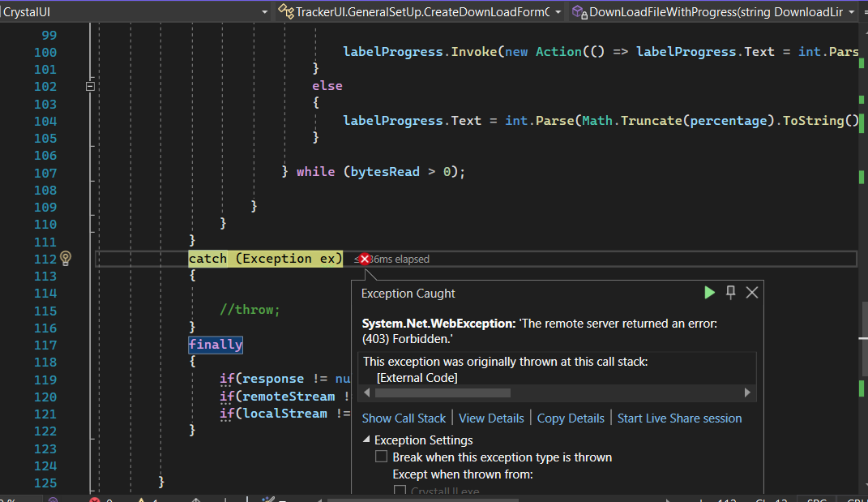Click the '//throw;' comment
This screenshot has height=502, width=868.
[x=250, y=310]
